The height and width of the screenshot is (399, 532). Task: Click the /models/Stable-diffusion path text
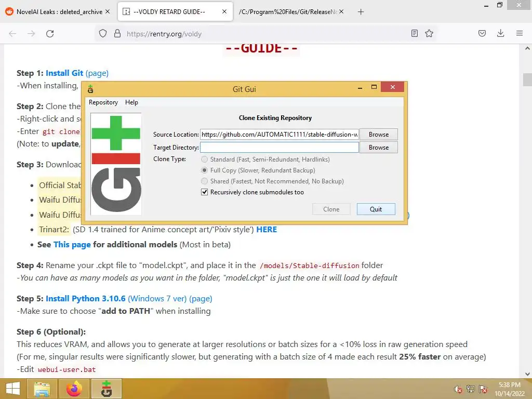pyautogui.click(x=309, y=265)
